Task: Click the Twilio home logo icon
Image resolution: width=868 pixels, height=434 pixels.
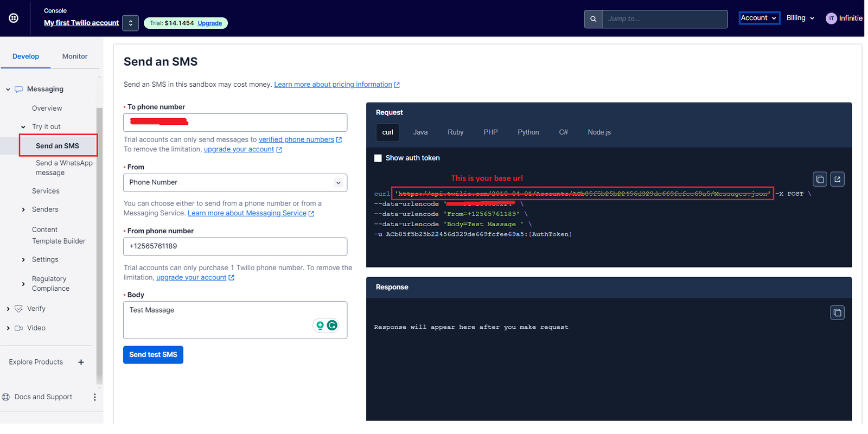Action: pyautogui.click(x=14, y=18)
